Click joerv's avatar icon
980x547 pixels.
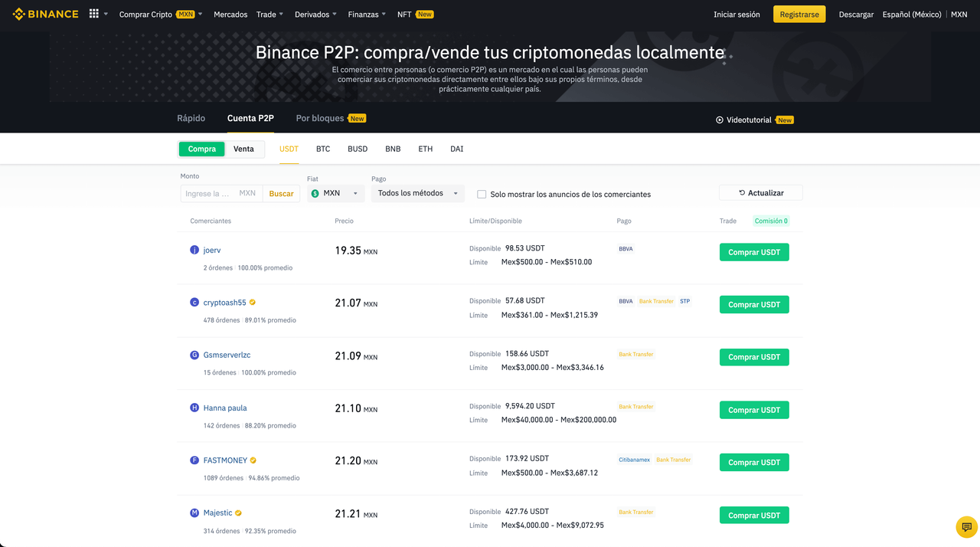click(x=194, y=250)
